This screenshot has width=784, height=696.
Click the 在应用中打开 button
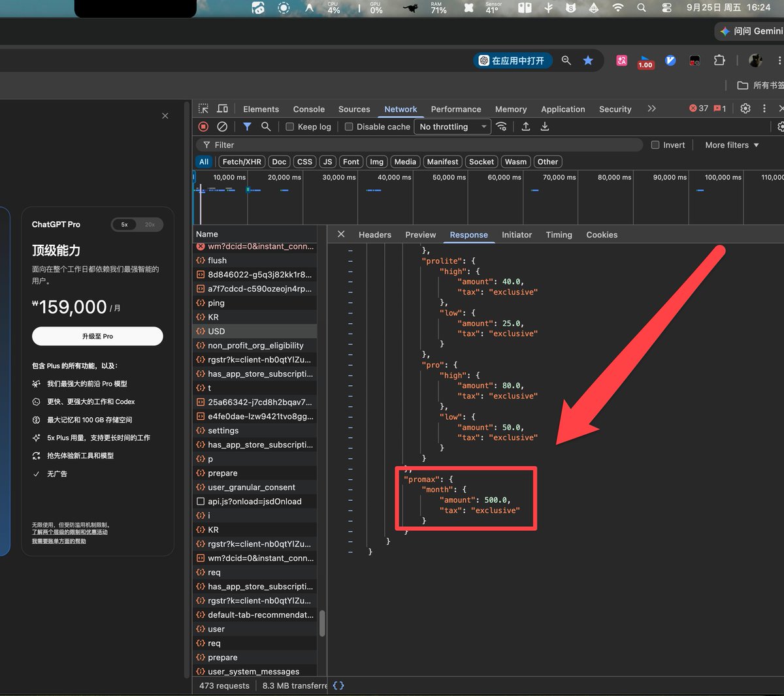click(x=513, y=61)
